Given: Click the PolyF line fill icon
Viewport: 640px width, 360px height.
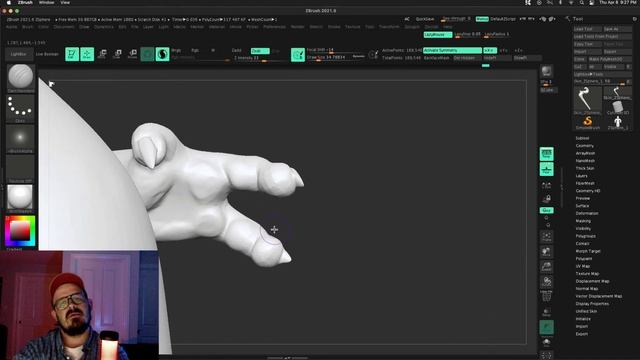Looking at the screenshot, I should pyautogui.click(x=547, y=297).
